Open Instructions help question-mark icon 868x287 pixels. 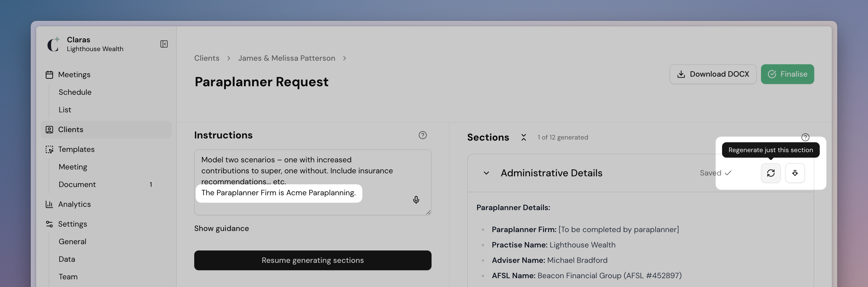pyautogui.click(x=422, y=135)
